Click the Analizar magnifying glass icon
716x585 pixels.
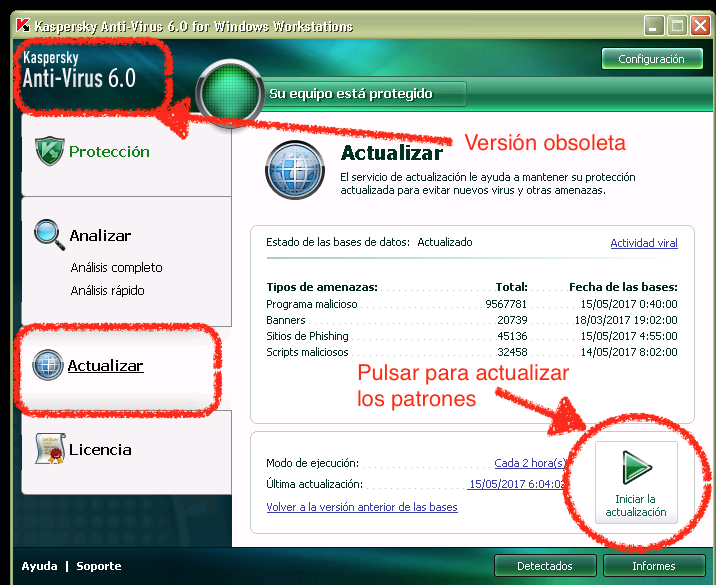coord(49,235)
